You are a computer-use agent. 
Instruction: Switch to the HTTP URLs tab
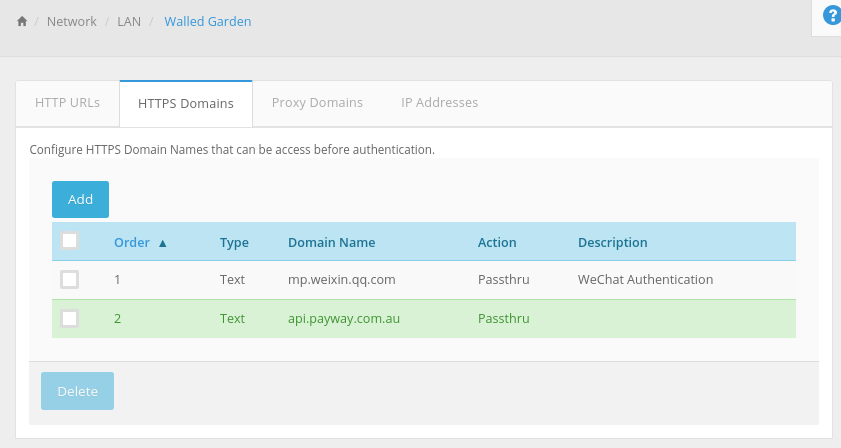[68, 103]
